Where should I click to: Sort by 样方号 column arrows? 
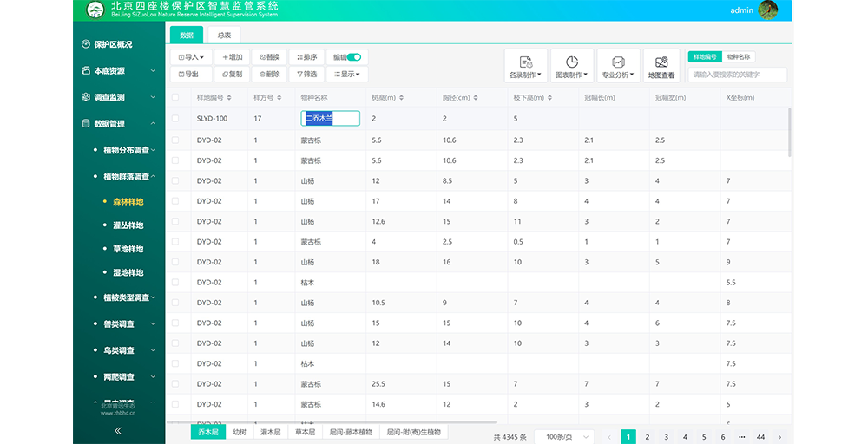click(279, 98)
